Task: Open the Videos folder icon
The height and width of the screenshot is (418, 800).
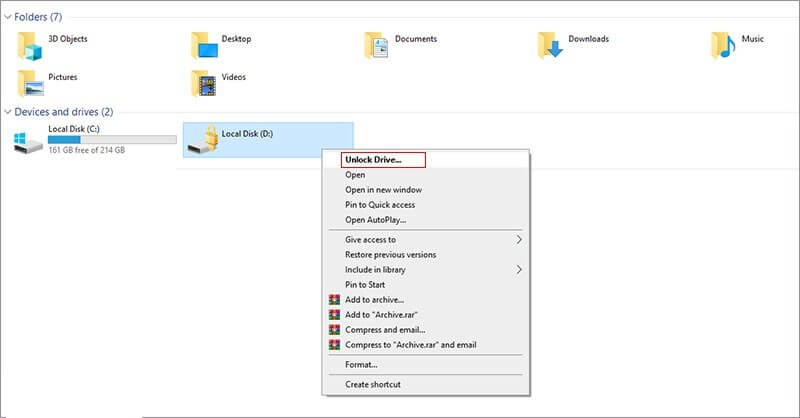Action: point(205,81)
